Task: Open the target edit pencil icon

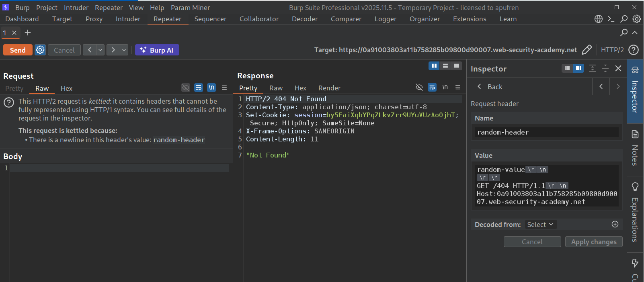Action: click(x=587, y=50)
